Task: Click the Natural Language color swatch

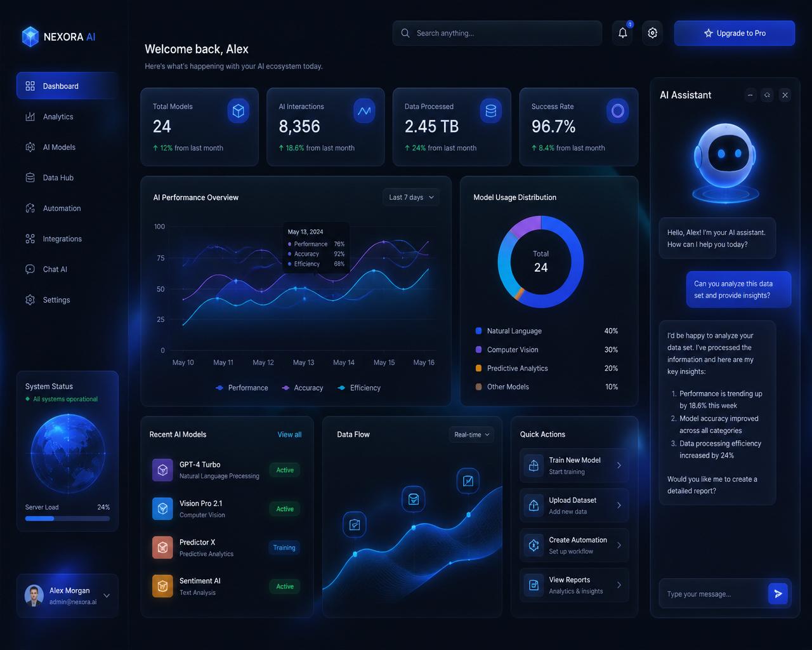Action: coord(478,331)
